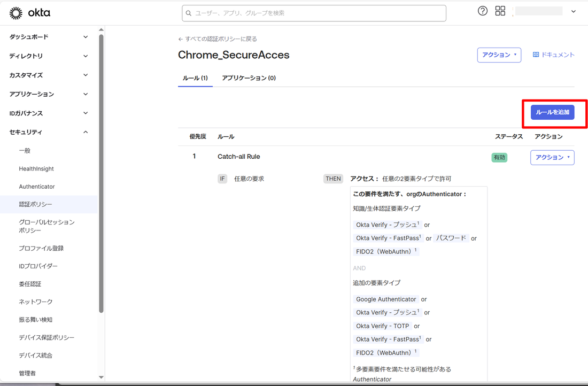Switch to アプリケーション (0) tab
The height and width of the screenshot is (386, 588).
(x=249, y=78)
